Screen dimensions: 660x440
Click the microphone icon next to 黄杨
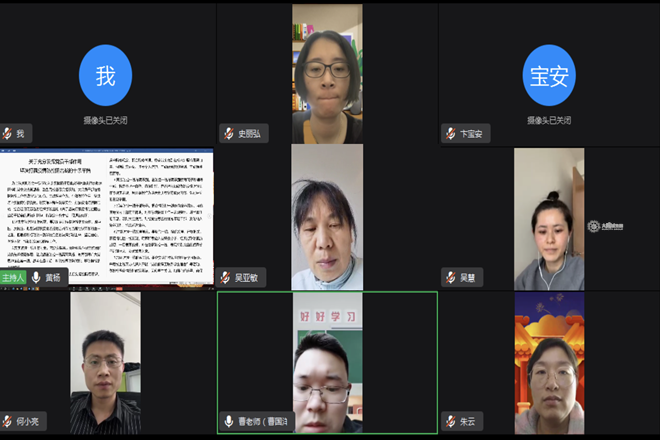[36, 277]
